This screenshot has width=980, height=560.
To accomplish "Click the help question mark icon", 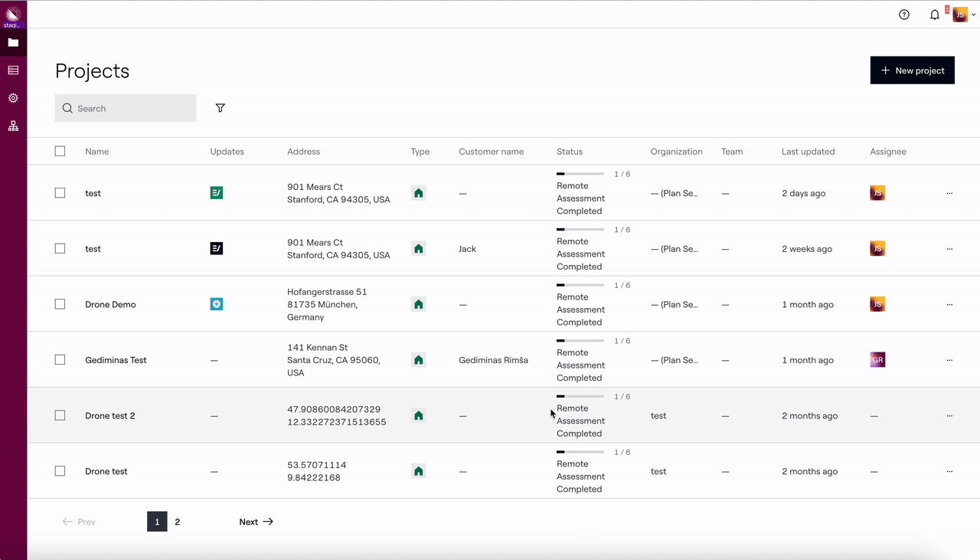I will click(x=904, y=15).
